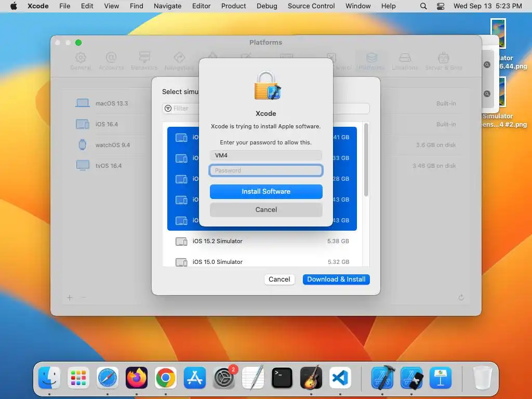Open the Product menu
The width and height of the screenshot is (532, 399).
[233, 6]
